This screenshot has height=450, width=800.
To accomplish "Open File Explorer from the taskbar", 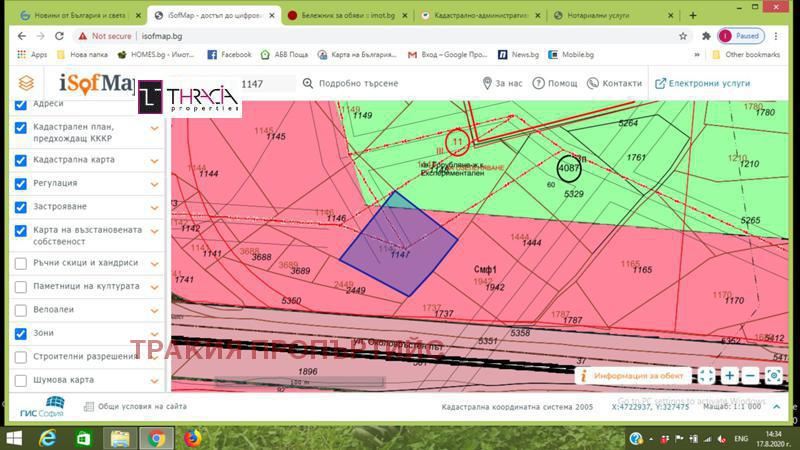I will (x=120, y=439).
